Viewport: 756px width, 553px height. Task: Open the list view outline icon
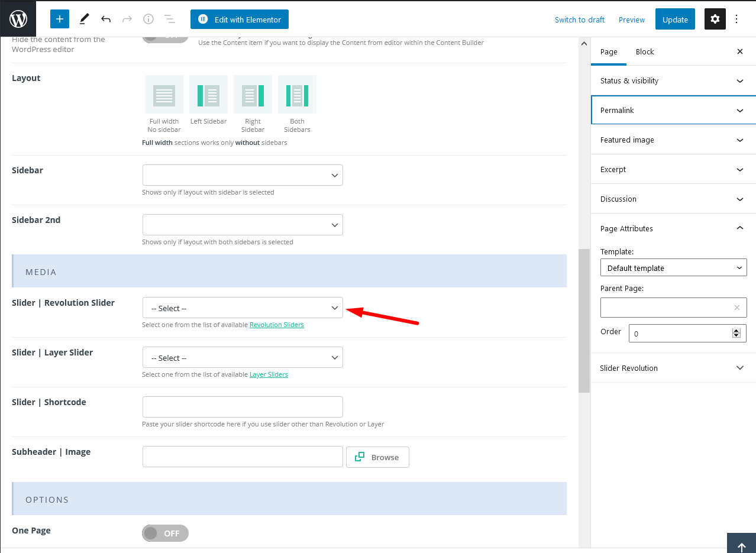click(x=170, y=19)
